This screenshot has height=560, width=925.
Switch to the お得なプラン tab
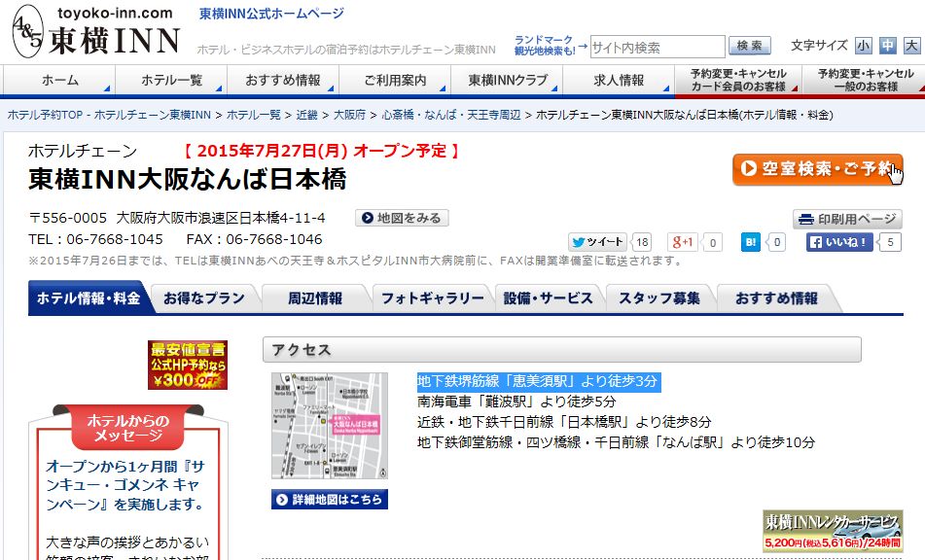(204, 298)
